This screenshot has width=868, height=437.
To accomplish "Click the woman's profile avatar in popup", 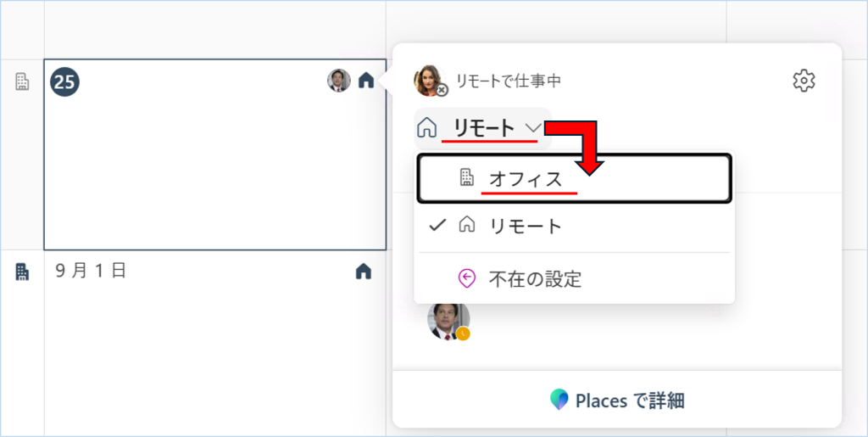I will [430, 81].
